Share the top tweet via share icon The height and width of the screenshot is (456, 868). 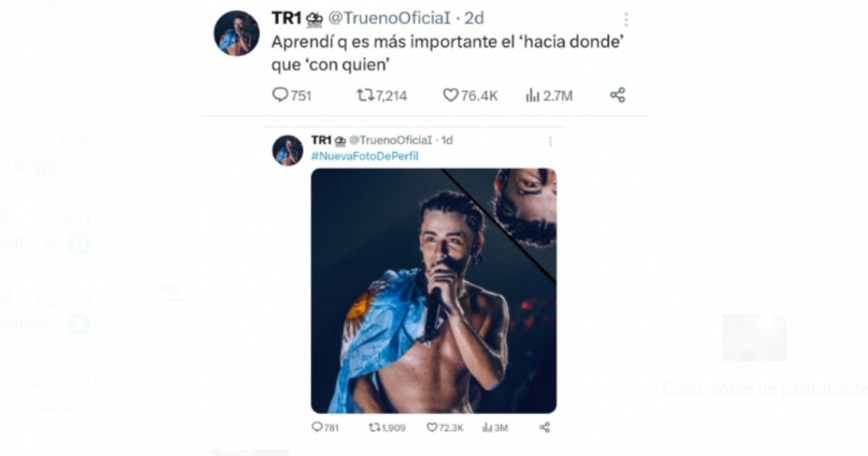(x=617, y=95)
